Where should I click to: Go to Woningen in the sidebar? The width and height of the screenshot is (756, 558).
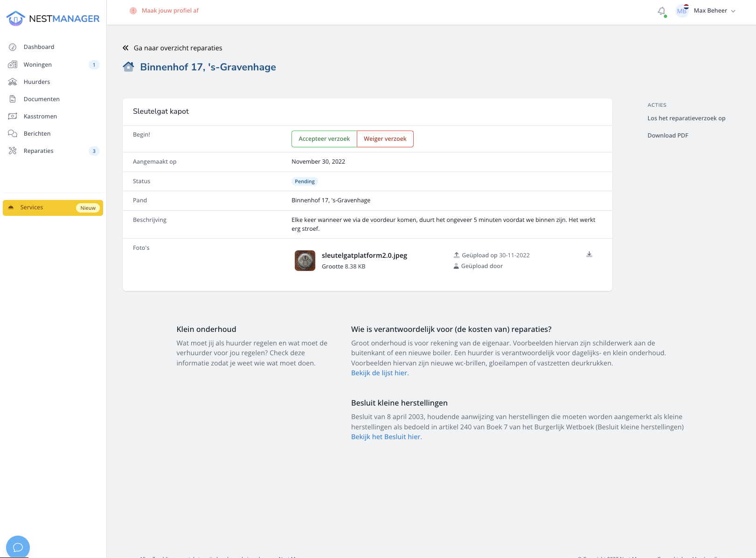click(37, 65)
